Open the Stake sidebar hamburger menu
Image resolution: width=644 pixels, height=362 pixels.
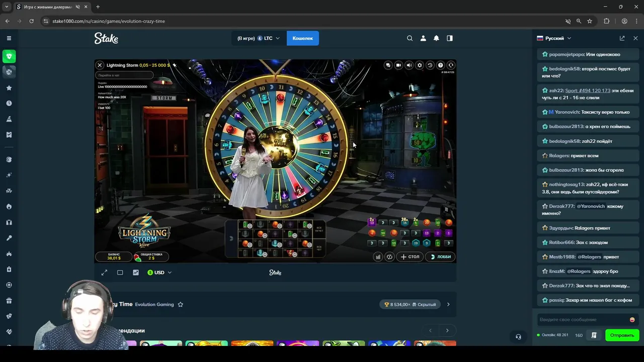(x=9, y=38)
